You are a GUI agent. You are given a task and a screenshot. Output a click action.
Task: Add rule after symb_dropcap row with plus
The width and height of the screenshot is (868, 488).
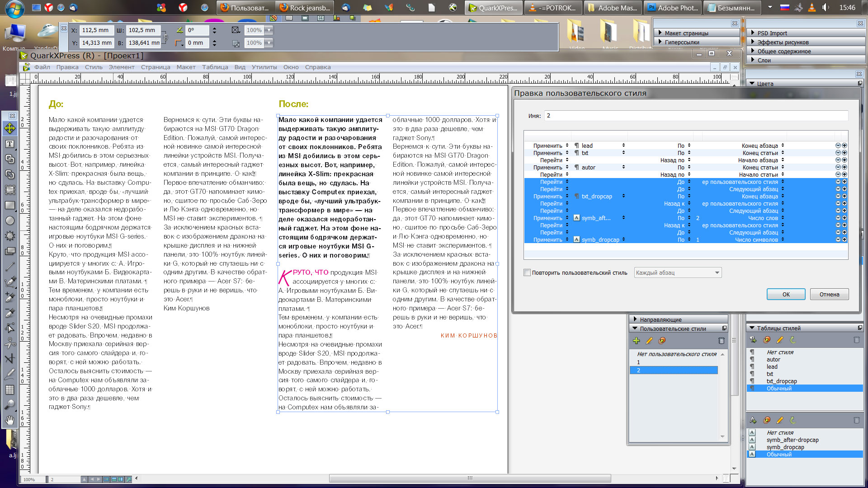[844, 239]
